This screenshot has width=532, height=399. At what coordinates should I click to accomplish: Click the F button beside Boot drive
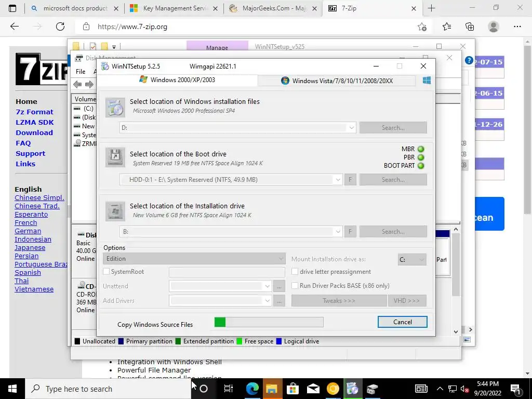click(x=350, y=180)
